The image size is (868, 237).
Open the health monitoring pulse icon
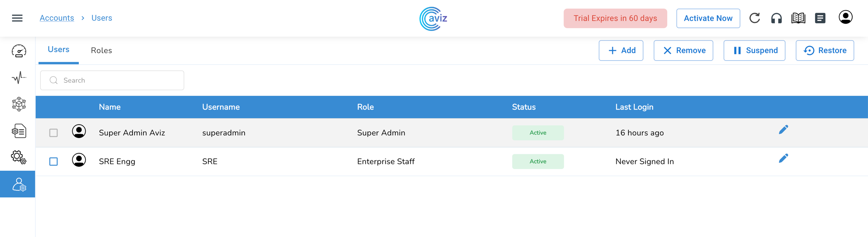point(18,77)
